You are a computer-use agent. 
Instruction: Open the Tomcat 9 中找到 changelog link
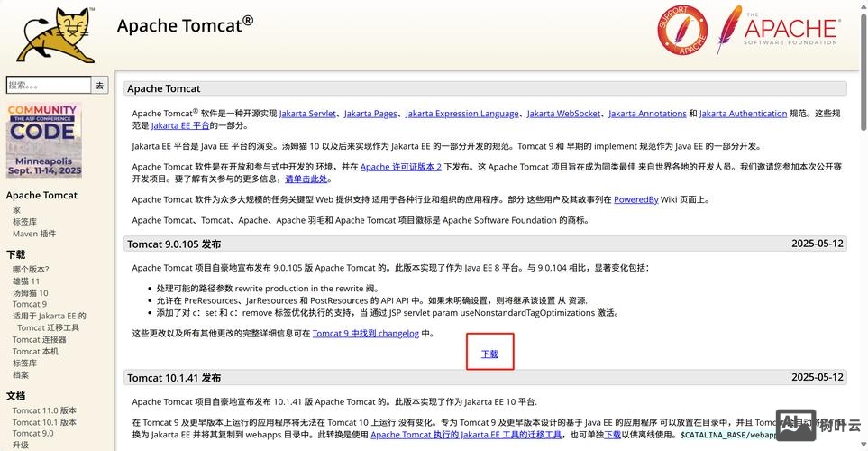(365, 334)
